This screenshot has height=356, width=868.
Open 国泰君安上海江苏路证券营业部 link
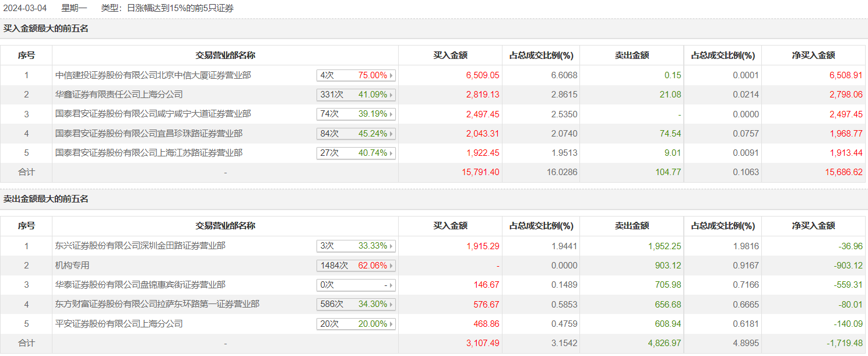pyautogui.click(x=149, y=153)
